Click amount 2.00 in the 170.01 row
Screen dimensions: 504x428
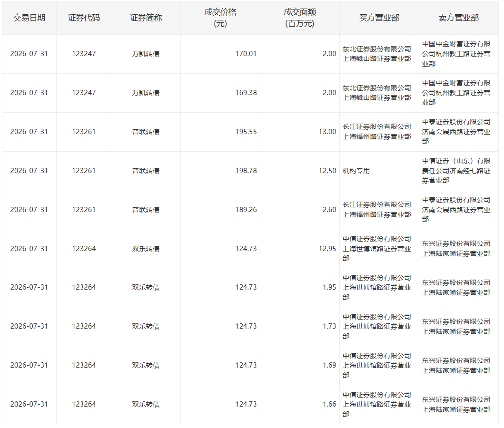click(329, 54)
